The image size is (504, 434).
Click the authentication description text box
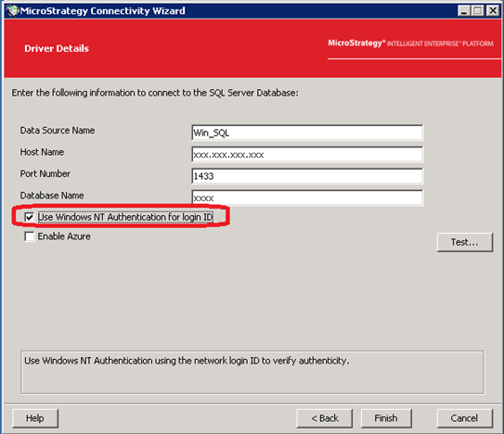(x=252, y=372)
